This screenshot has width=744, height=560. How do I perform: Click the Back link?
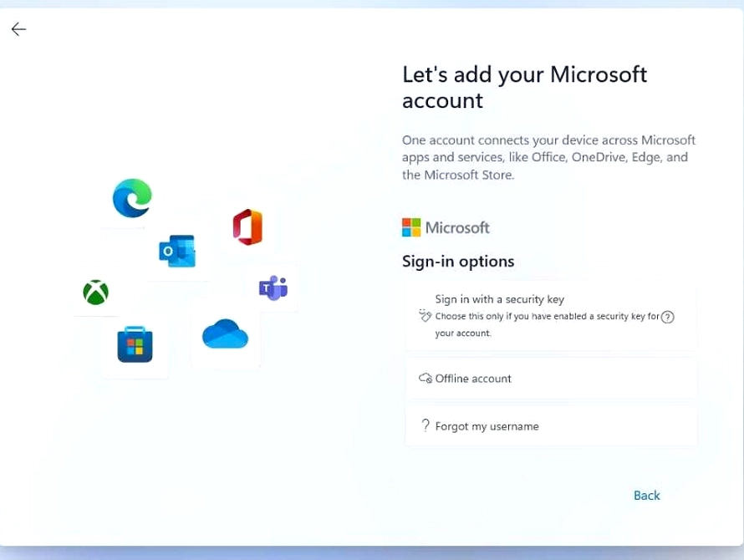(647, 496)
